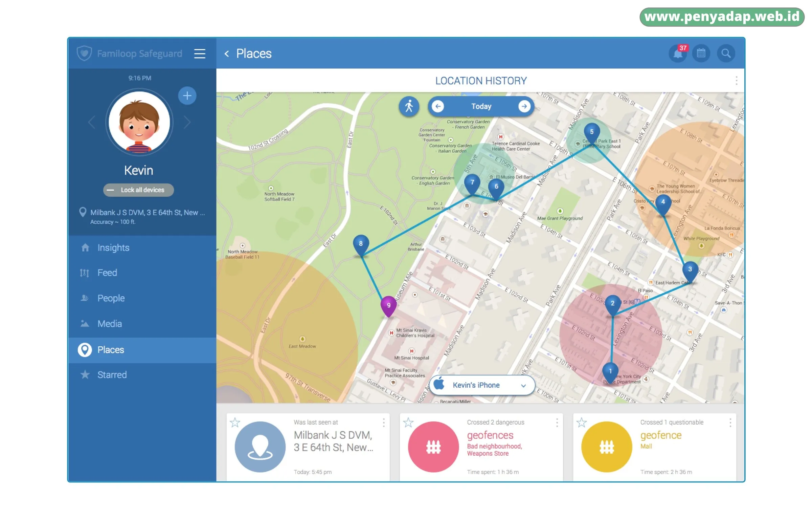Image resolution: width=812 pixels, height=520 pixels.
Task: Select map pin number 4
Action: click(x=663, y=204)
